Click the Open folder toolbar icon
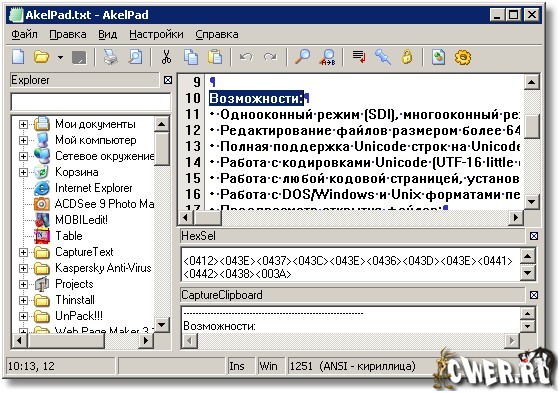The height and width of the screenshot is (393, 560). pyautogui.click(x=41, y=57)
